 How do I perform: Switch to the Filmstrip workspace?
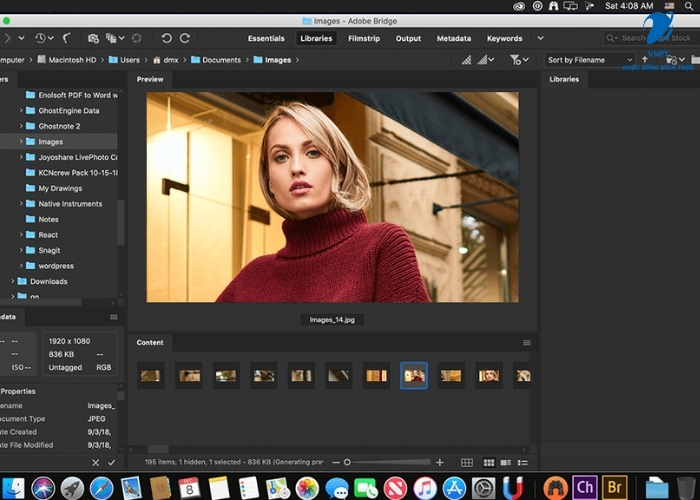(x=364, y=38)
